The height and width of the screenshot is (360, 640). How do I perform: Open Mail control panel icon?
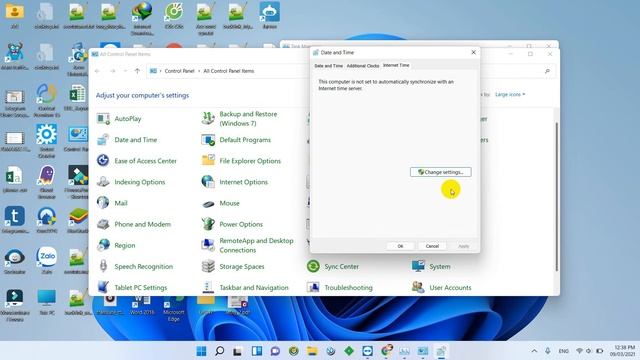tap(103, 203)
